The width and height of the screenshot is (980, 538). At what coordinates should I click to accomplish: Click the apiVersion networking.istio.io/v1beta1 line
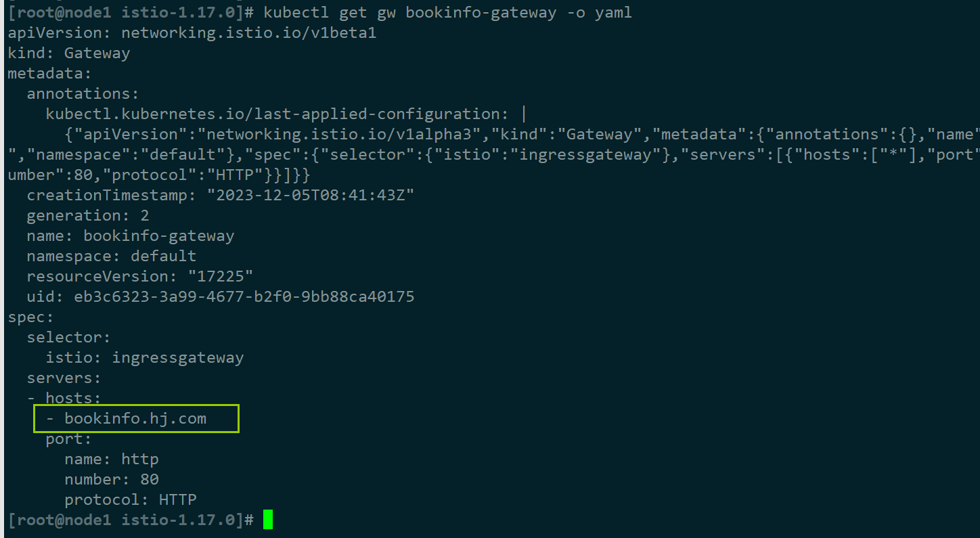[x=192, y=32]
